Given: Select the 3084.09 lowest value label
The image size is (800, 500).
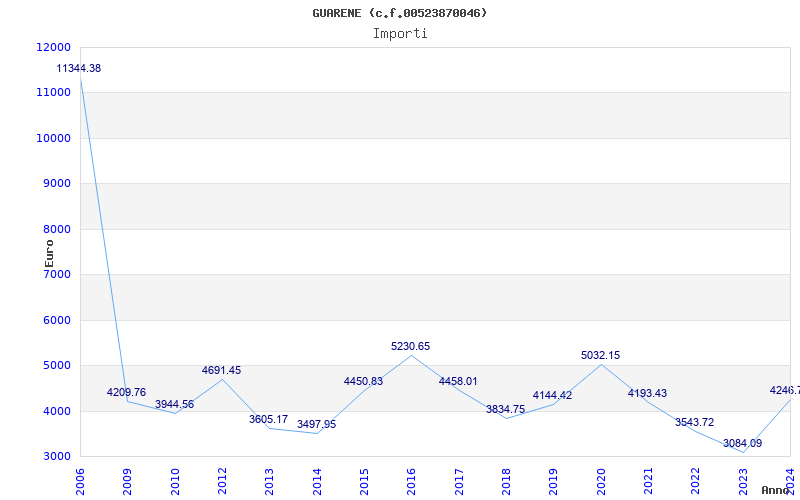Looking at the screenshot, I should tap(742, 443).
